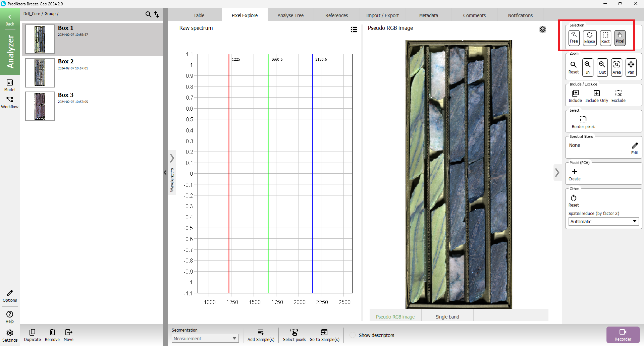The height and width of the screenshot is (346, 644).
Task: Select the Free selection tool
Action: click(x=574, y=38)
